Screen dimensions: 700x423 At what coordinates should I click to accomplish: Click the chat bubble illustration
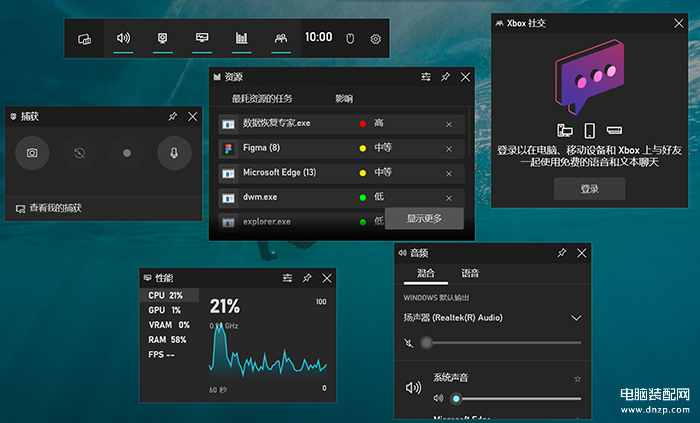[x=590, y=78]
